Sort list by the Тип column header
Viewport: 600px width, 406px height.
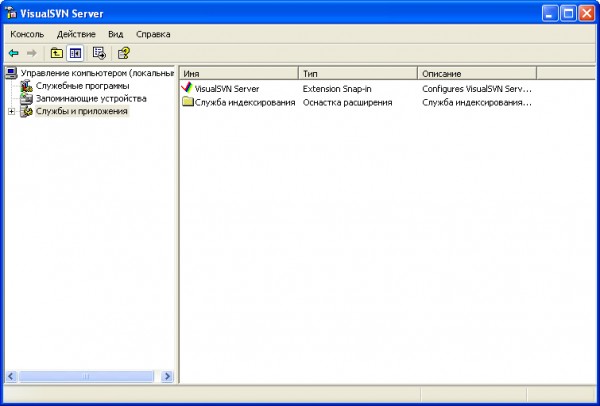pos(357,74)
